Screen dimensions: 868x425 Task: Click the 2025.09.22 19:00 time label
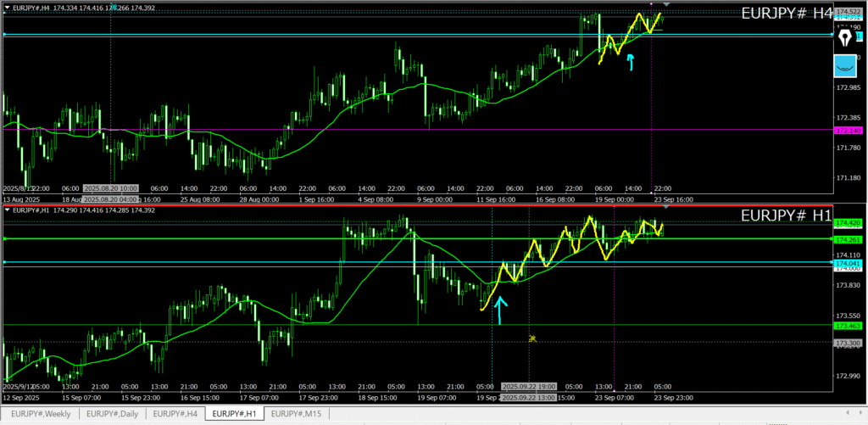527,385
